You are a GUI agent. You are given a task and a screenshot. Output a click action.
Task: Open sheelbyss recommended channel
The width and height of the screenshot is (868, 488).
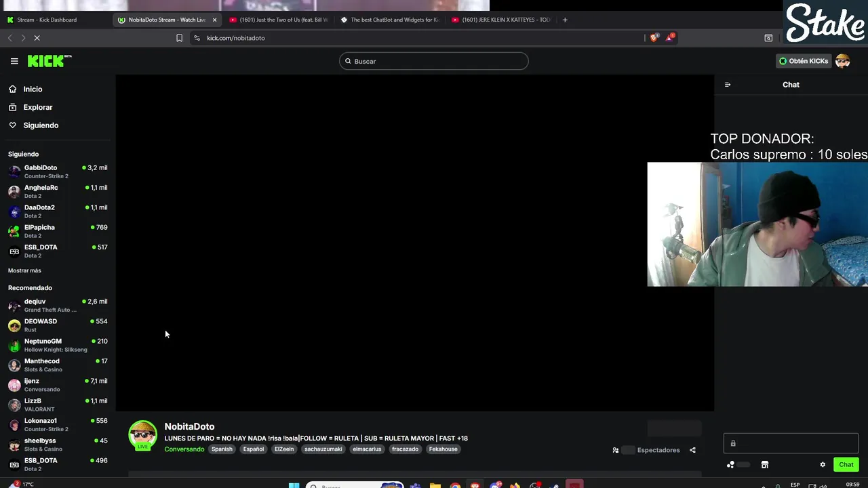click(x=58, y=445)
